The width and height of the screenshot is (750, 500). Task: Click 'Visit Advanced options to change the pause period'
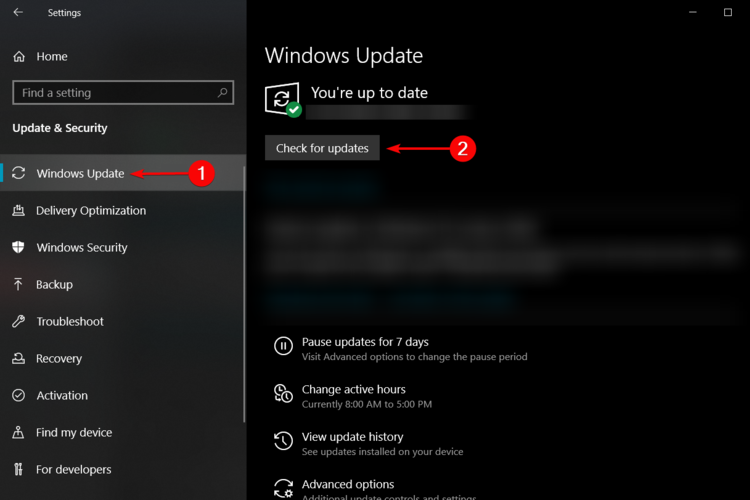(414, 356)
